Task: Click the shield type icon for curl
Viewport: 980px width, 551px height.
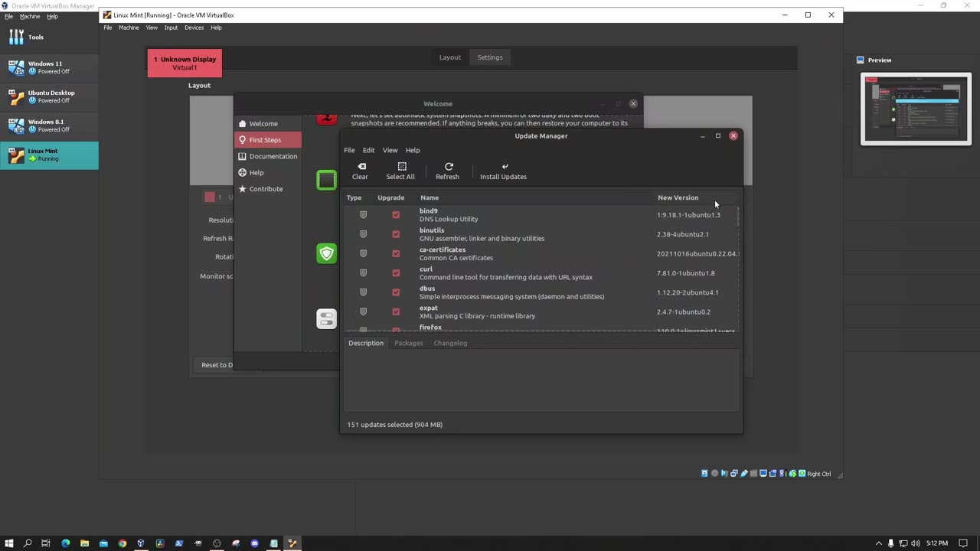Action: point(364,273)
